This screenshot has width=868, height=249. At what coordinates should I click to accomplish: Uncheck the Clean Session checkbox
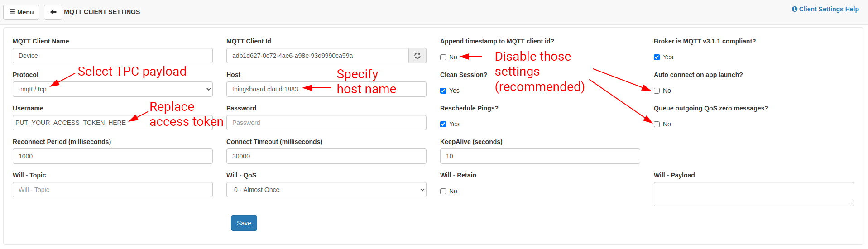click(443, 91)
